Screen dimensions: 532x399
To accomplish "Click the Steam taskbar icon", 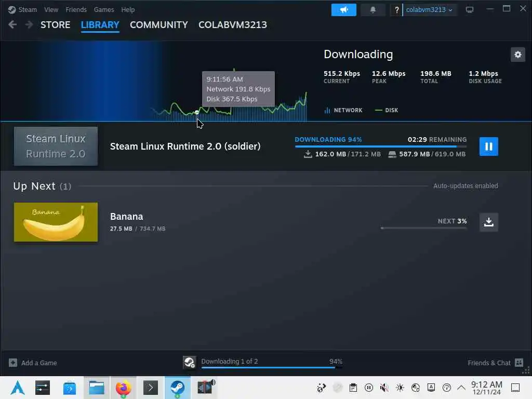I will 178,388.
